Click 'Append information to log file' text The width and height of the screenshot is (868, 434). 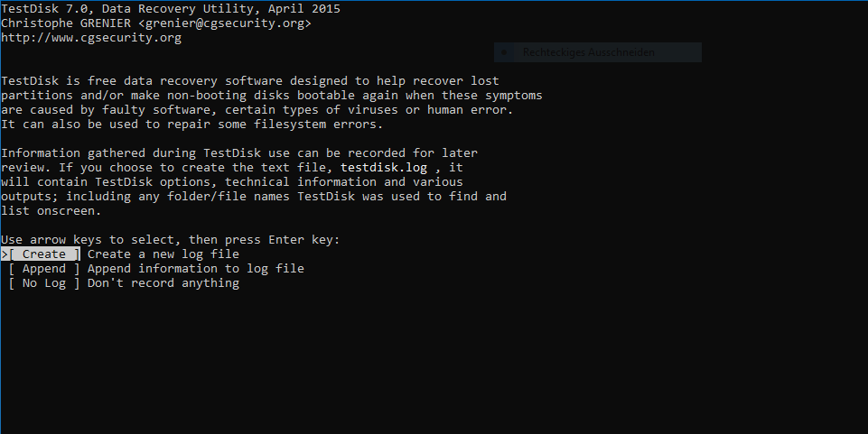coord(196,269)
